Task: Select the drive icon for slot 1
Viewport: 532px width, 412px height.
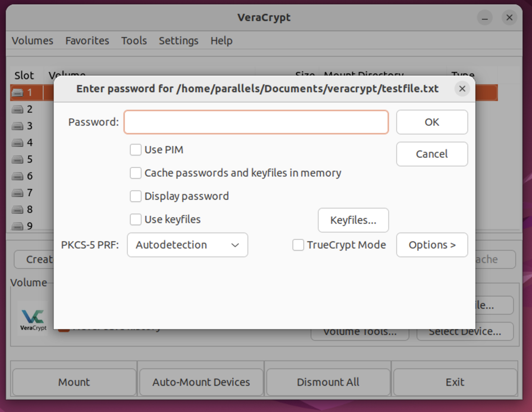Action: 18,92
